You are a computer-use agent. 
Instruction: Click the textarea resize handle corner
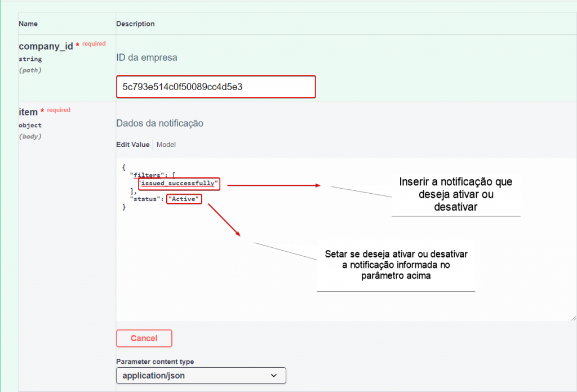click(x=573, y=318)
